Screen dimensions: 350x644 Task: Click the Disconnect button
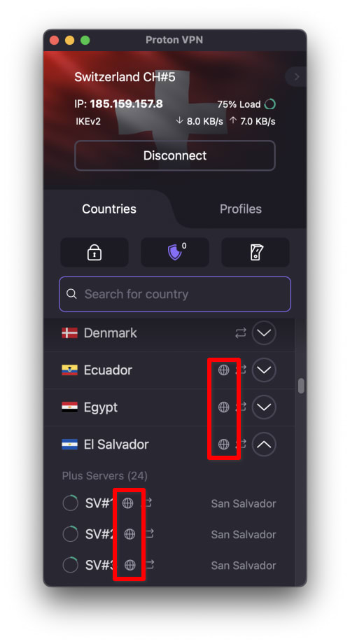[x=175, y=155]
